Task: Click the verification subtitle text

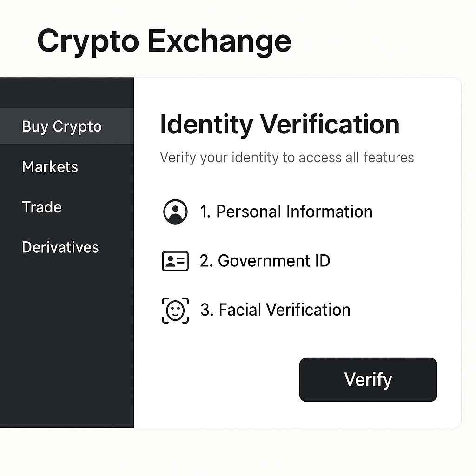Action: (x=287, y=158)
